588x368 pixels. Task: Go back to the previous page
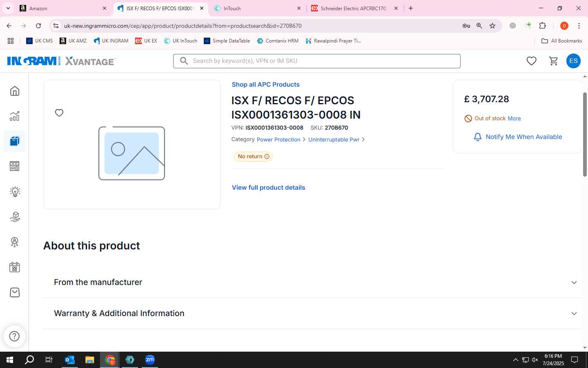click(x=9, y=26)
